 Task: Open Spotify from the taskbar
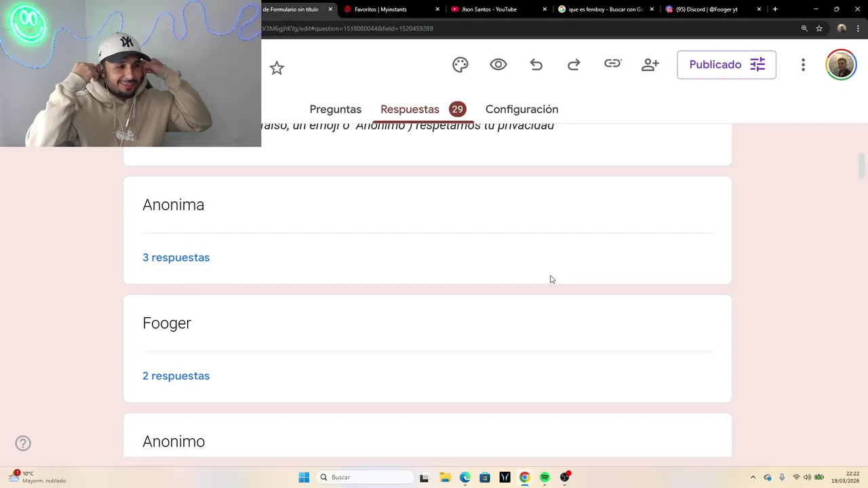tap(545, 477)
